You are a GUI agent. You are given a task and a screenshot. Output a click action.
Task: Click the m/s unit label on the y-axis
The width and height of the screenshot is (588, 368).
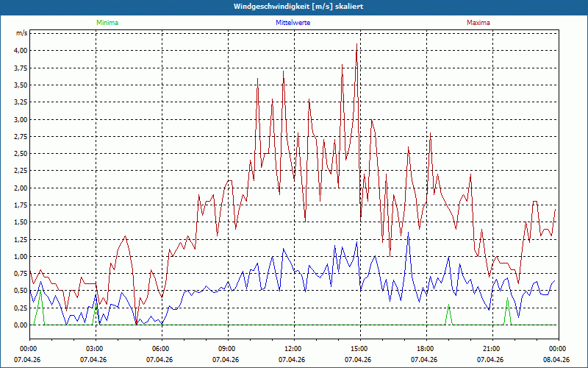21,33
